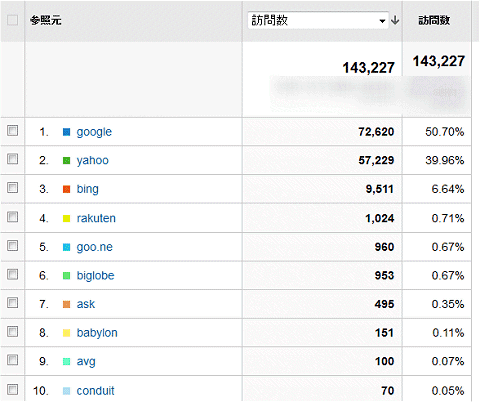Open the goo.ne referrer link
Screen dimensions: 480x402
[94, 247]
